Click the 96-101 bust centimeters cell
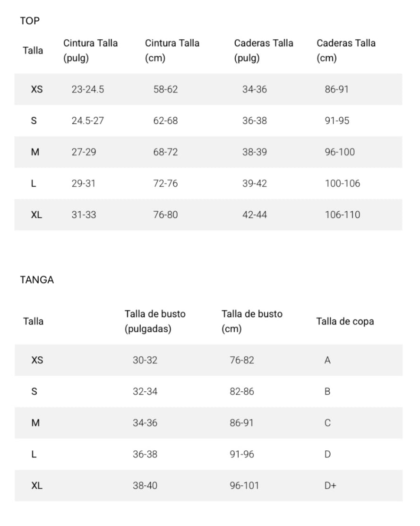420x526 pixels. (244, 486)
